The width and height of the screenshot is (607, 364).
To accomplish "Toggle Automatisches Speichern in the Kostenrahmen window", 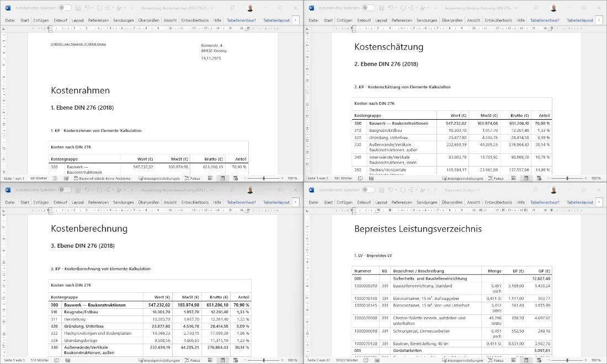I will (65, 8).
